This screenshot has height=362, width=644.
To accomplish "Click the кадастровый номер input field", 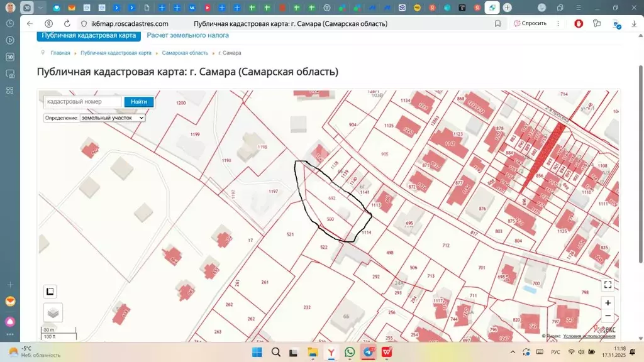I will [x=82, y=101].
